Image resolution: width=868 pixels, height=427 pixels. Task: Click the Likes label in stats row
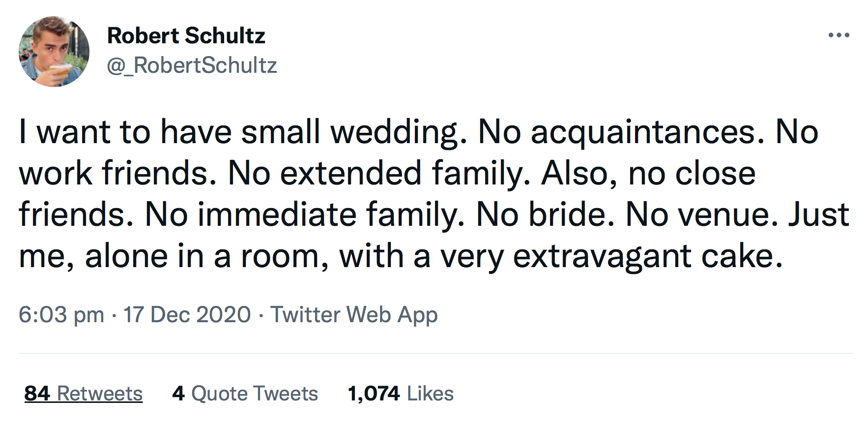point(431,394)
